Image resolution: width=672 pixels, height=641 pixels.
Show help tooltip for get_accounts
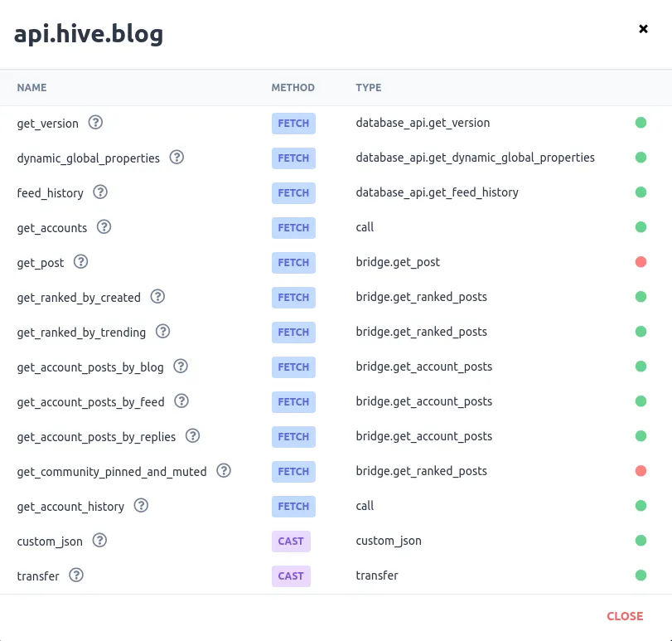[x=104, y=227]
